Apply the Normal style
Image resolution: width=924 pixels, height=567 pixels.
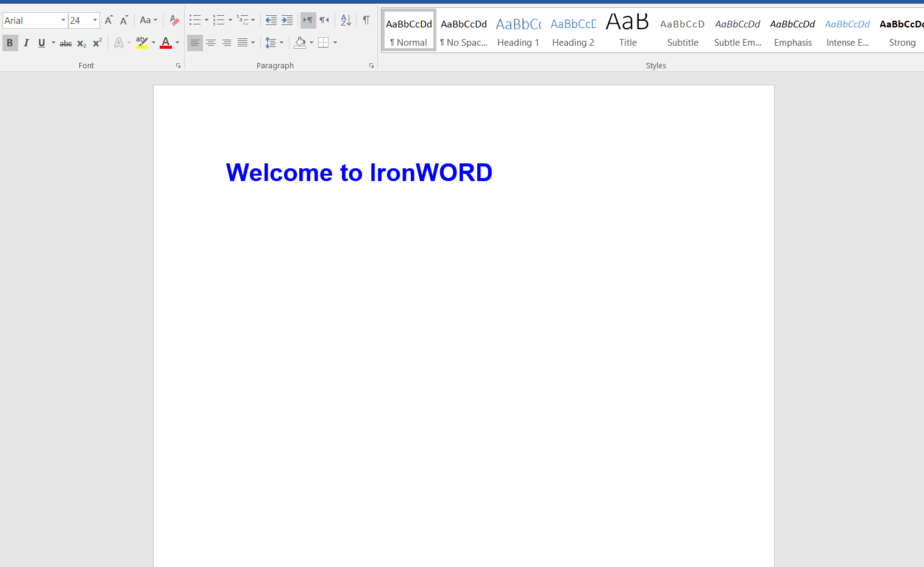click(409, 30)
